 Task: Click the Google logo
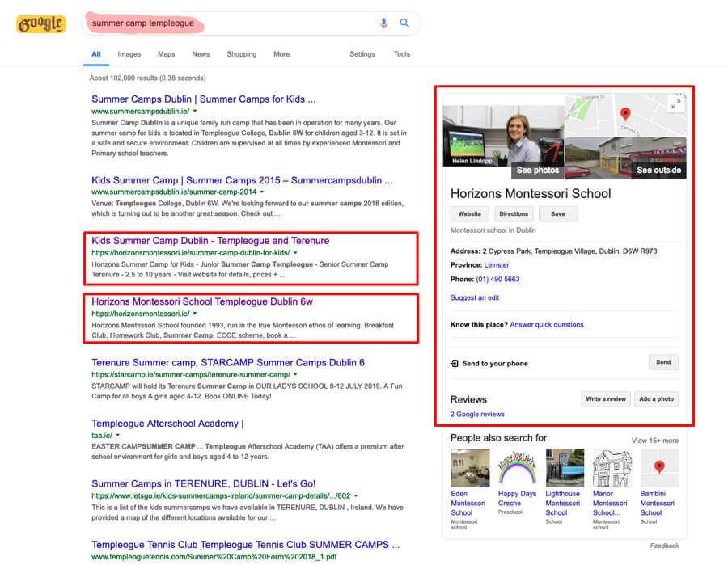pyautogui.click(x=41, y=23)
